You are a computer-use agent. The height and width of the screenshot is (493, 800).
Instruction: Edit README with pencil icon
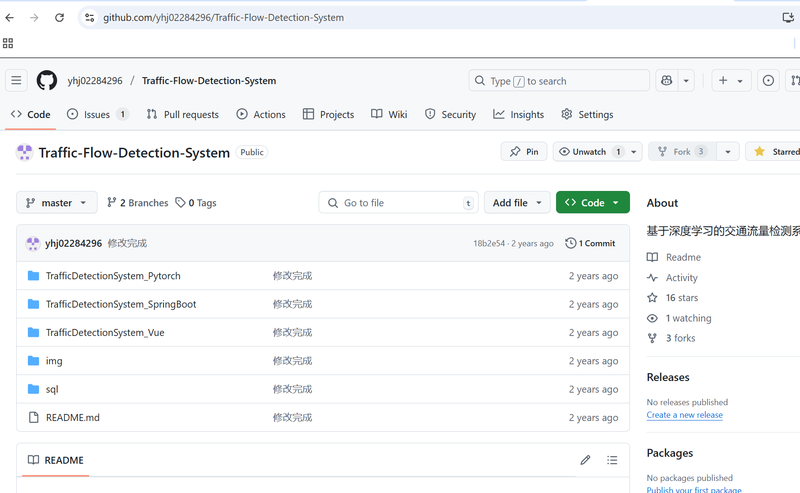tap(585, 460)
